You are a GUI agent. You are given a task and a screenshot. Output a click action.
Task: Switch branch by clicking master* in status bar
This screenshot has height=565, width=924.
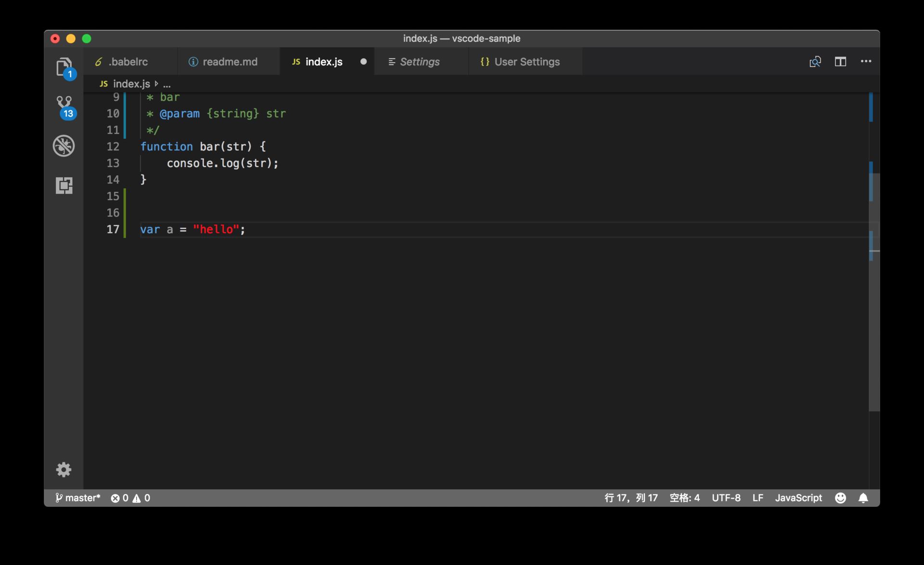(78, 498)
